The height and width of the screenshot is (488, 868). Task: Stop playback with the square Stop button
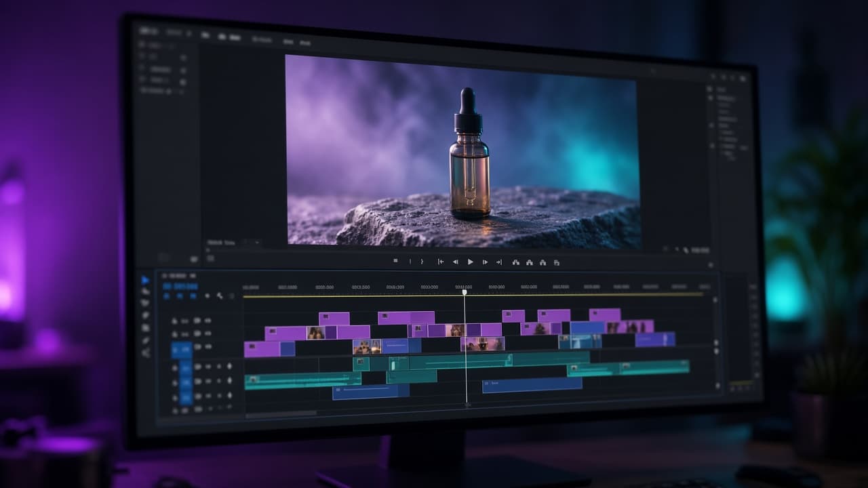[x=396, y=261]
